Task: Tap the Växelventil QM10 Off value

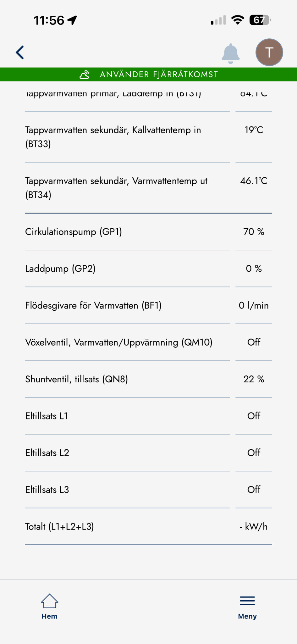Action: [254, 342]
